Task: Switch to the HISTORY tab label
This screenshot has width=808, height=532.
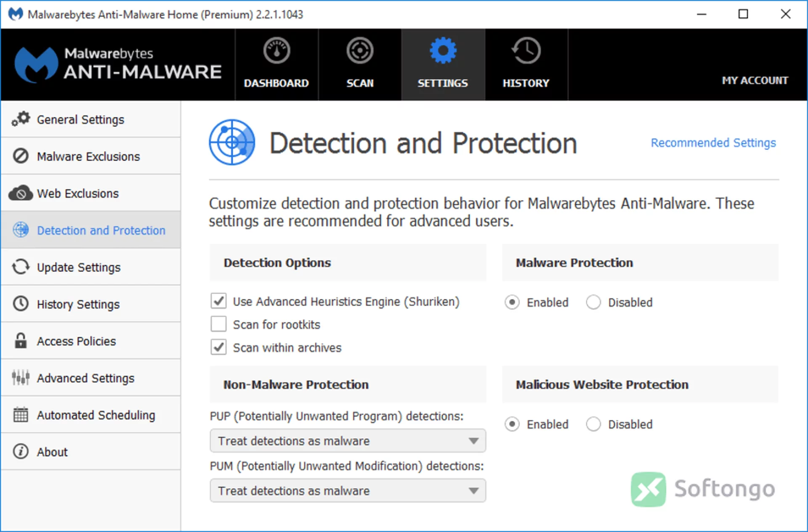Action: (526, 83)
